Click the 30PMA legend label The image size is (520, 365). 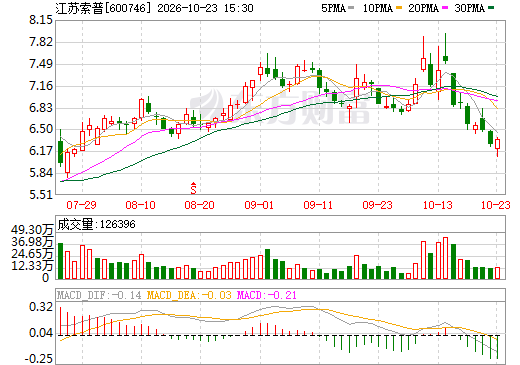pos(470,8)
